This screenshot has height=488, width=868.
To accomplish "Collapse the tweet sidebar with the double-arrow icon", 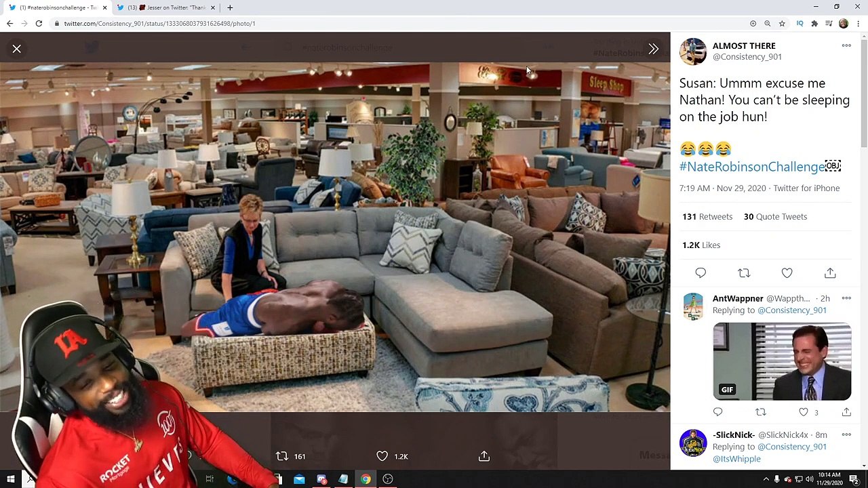I will pos(653,49).
